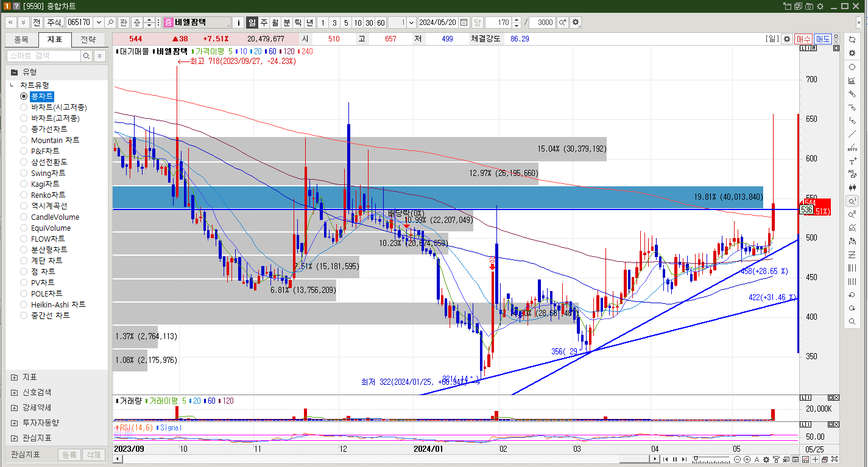Select Renko차트 radio option
Image resolution: width=868 pixels, height=467 pixels.
(x=24, y=195)
